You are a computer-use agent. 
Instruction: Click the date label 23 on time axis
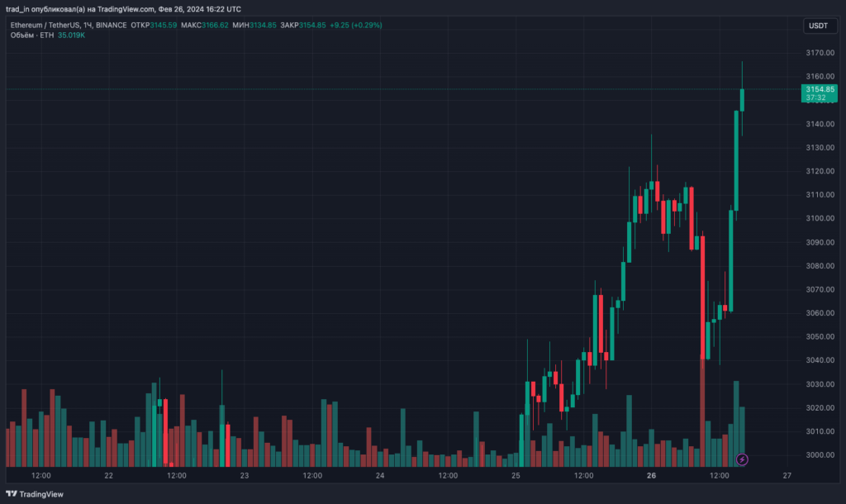tap(245, 475)
